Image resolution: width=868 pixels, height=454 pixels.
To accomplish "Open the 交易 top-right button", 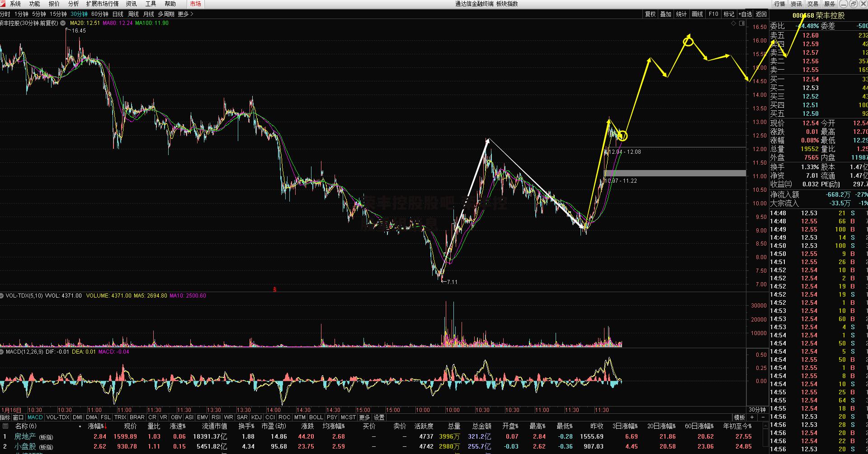I will [x=813, y=4].
